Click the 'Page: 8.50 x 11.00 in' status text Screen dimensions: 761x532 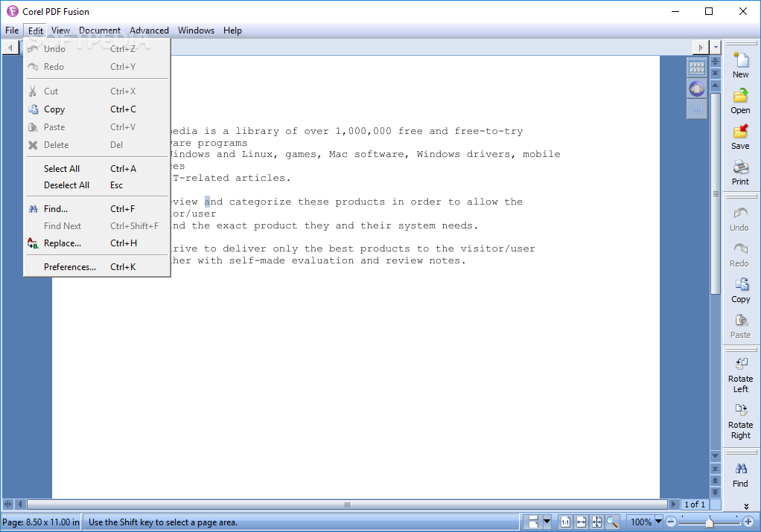tap(41, 522)
